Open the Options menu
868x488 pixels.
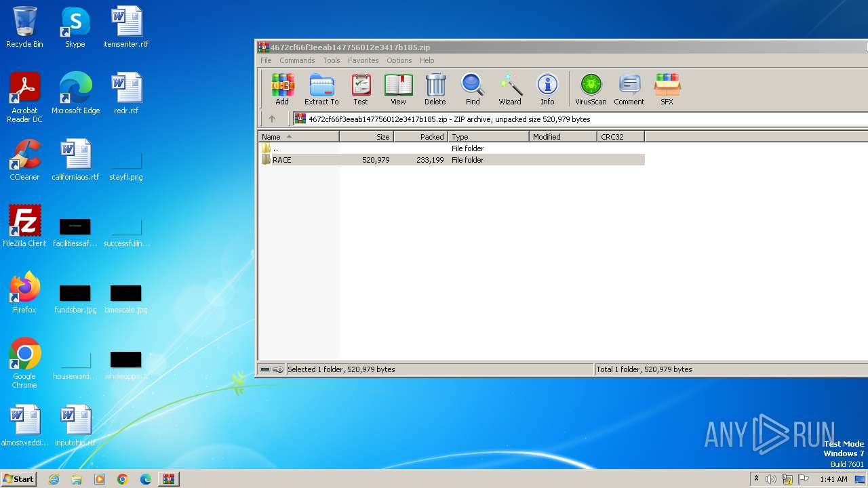399,60
